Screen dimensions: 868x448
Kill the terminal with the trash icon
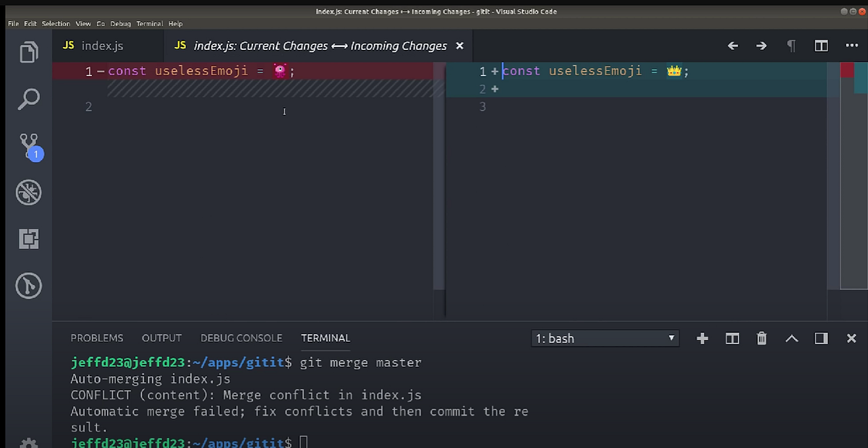[x=761, y=338]
